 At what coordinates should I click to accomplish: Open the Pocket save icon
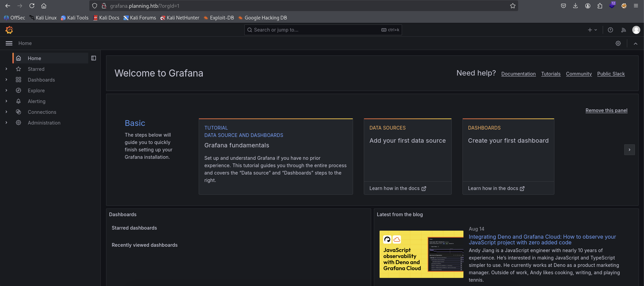click(x=563, y=6)
